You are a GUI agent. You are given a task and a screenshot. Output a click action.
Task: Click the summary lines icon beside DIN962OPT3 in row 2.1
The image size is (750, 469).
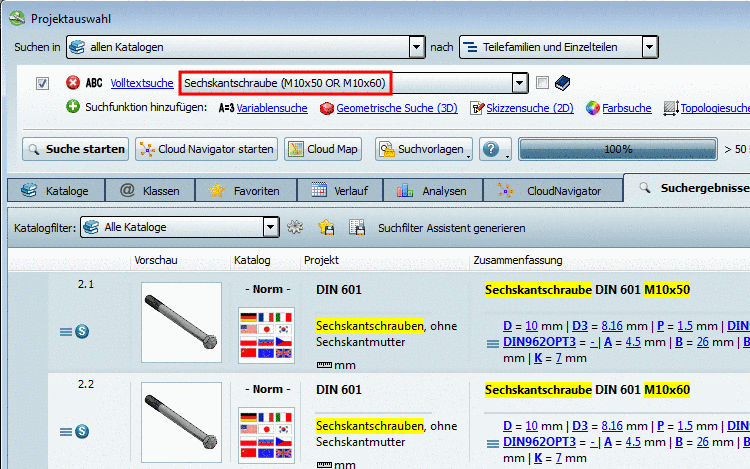click(x=493, y=344)
